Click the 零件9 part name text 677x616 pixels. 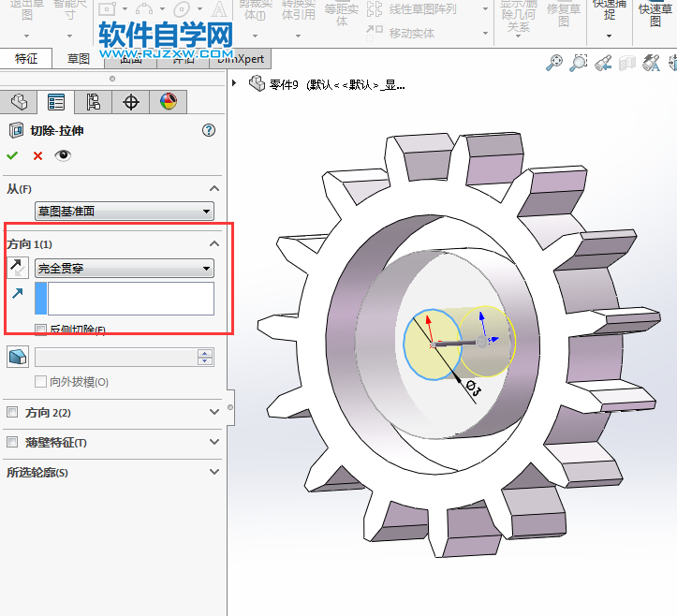point(284,84)
